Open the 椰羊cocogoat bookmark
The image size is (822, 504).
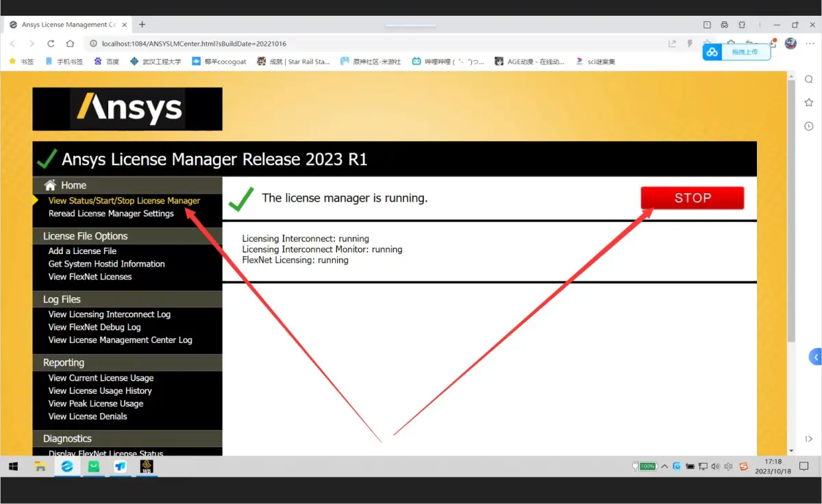pos(219,62)
